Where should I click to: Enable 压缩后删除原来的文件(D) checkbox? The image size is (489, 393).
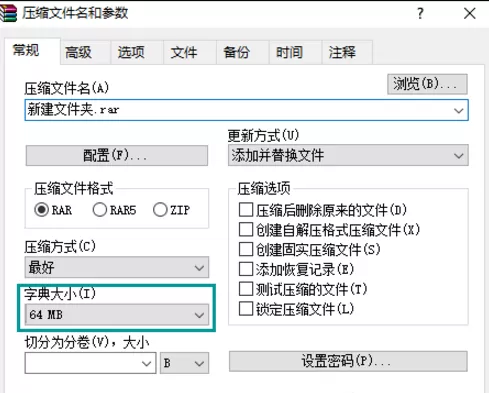click(246, 210)
